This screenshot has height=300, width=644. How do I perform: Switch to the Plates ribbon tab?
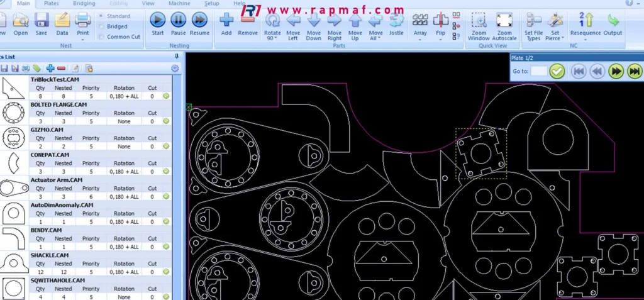[x=51, y=3]
